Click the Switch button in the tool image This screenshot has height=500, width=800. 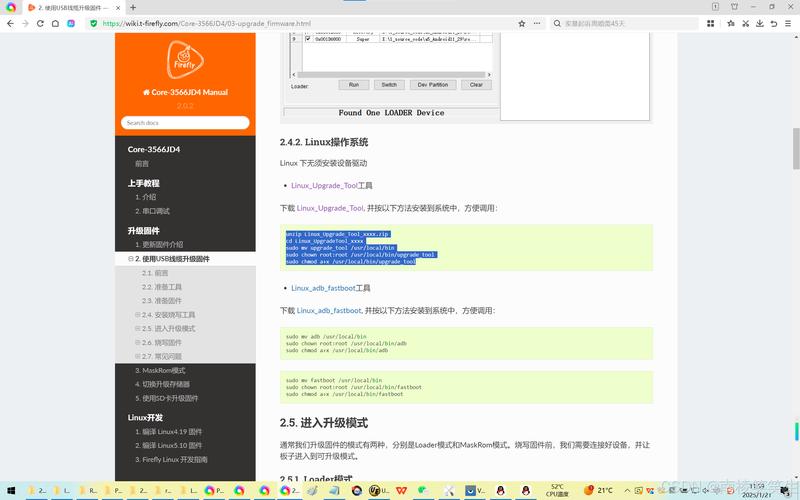[x=389, y=85]
